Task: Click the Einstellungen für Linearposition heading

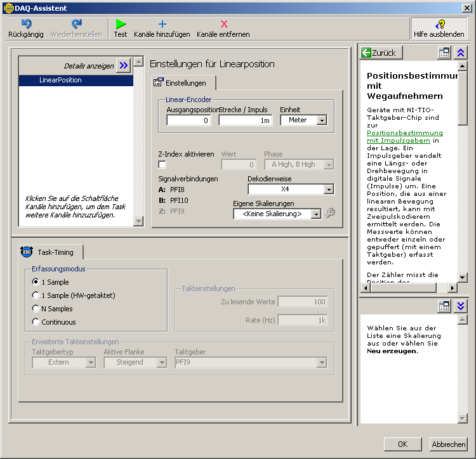Action: click(x=212, y=64)
